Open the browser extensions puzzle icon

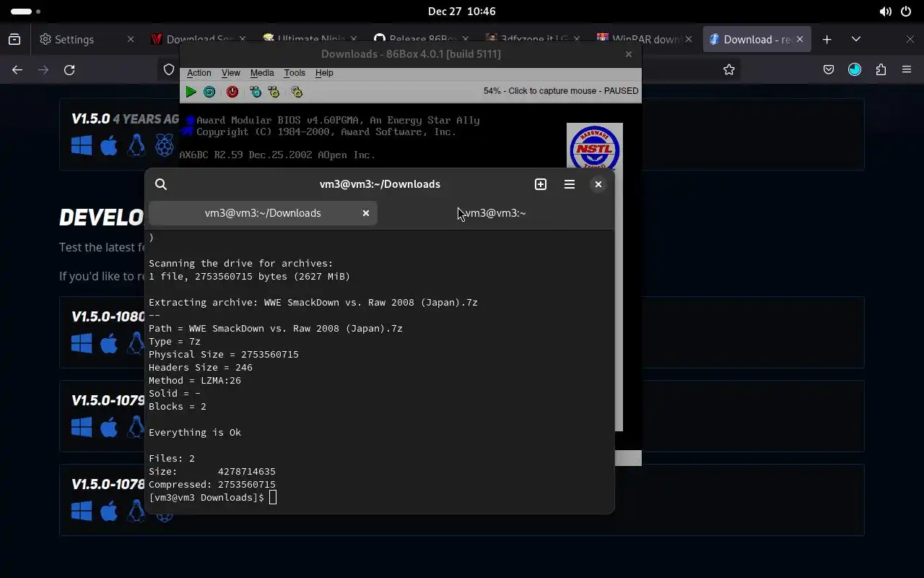(881, 69)
